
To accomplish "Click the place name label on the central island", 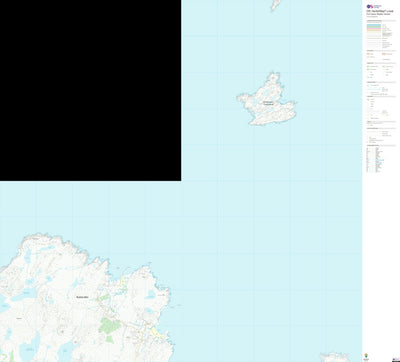I will coord(268,103).
